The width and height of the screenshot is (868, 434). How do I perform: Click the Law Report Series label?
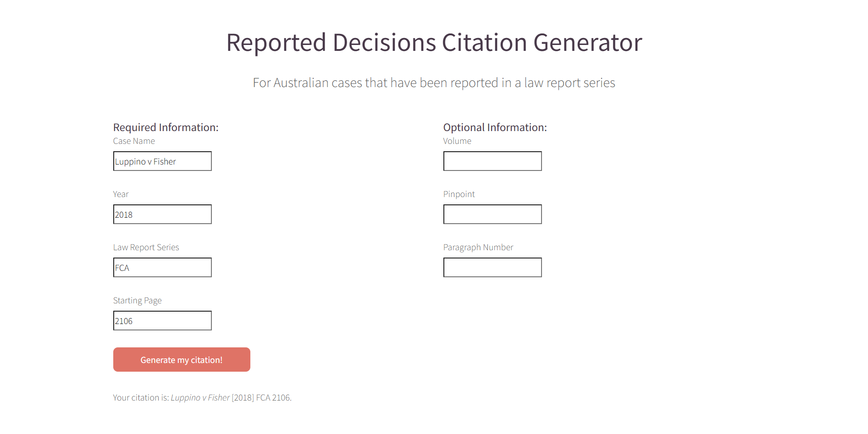pyautogui.click(x=146, y=247)
